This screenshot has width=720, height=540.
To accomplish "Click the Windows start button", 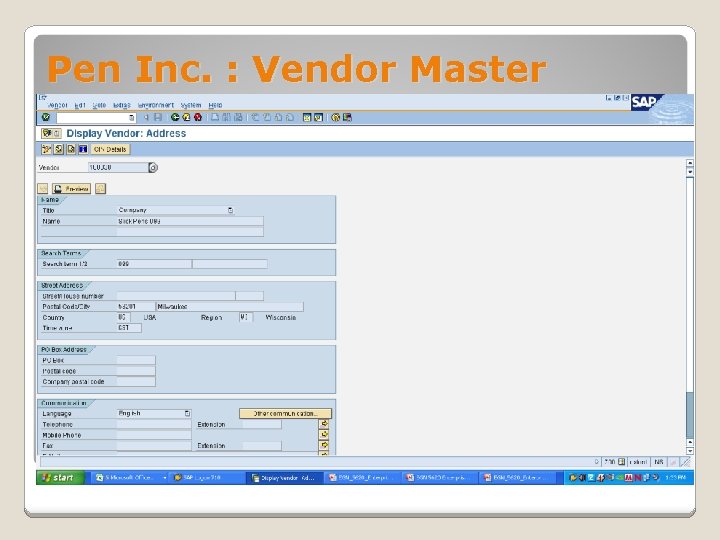I will click(61, 478).
